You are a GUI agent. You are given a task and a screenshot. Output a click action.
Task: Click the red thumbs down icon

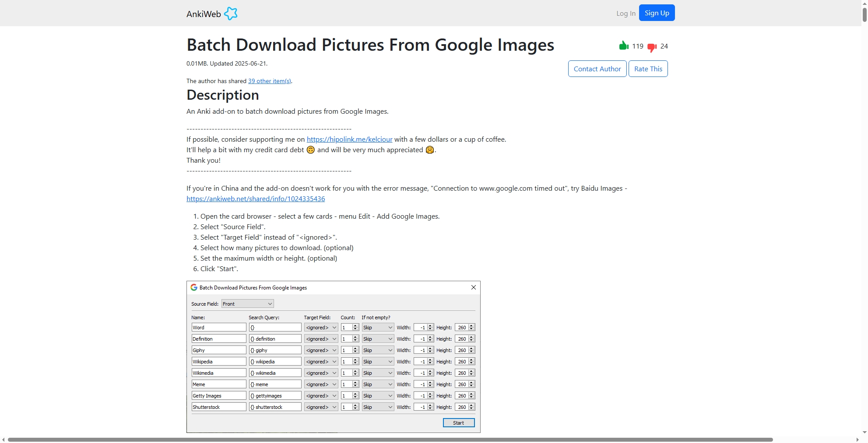click(x=652, y=47)
